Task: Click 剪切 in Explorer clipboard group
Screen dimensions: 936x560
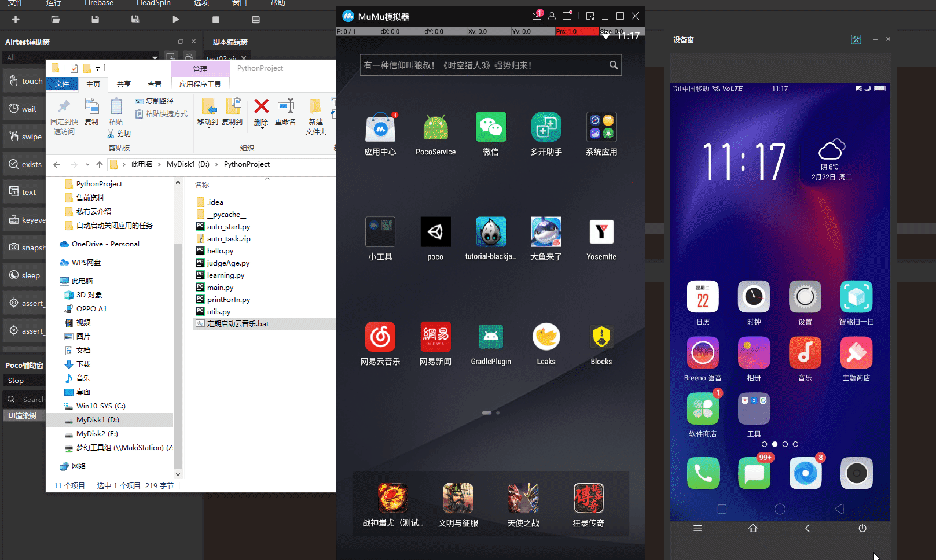Action: click(x=119, y=134)
